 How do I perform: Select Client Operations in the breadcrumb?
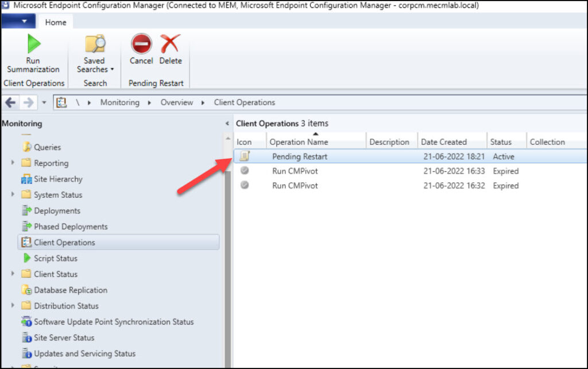pos(244,102)
